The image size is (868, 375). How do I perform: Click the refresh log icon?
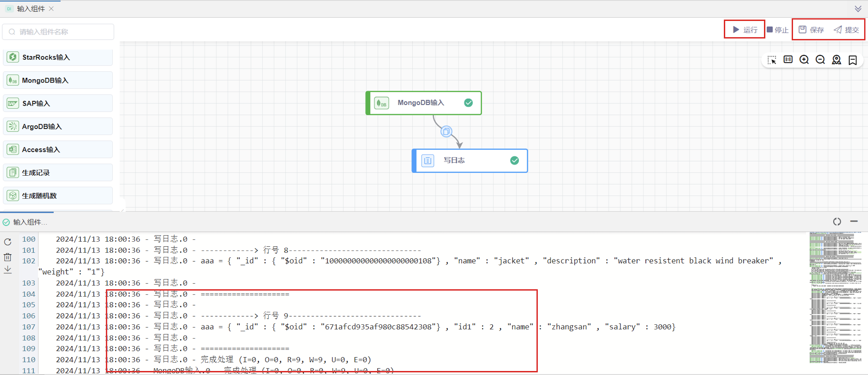coord(8,242)
